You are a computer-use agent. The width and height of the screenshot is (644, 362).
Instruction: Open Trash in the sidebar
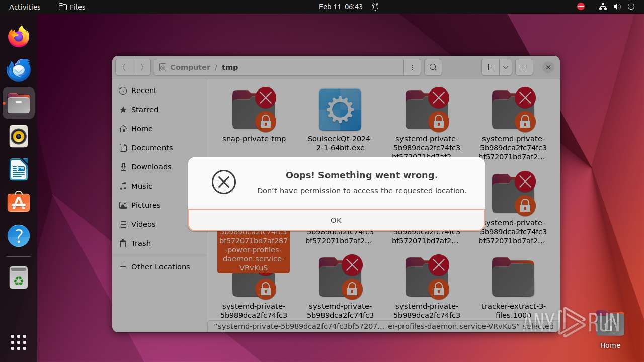pyautogui.click(x=160, y=243)
